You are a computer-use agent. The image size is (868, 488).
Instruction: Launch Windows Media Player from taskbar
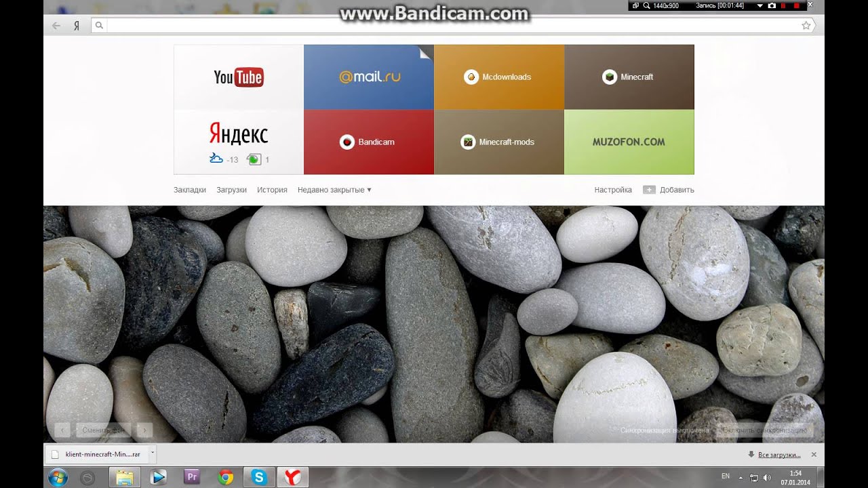point(159,477)
